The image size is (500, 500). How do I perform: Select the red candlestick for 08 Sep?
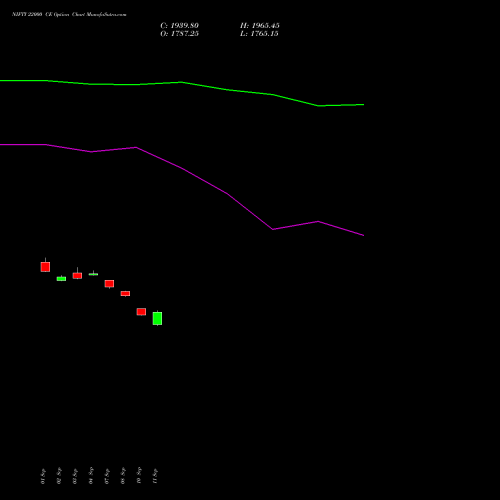[125, 293]
